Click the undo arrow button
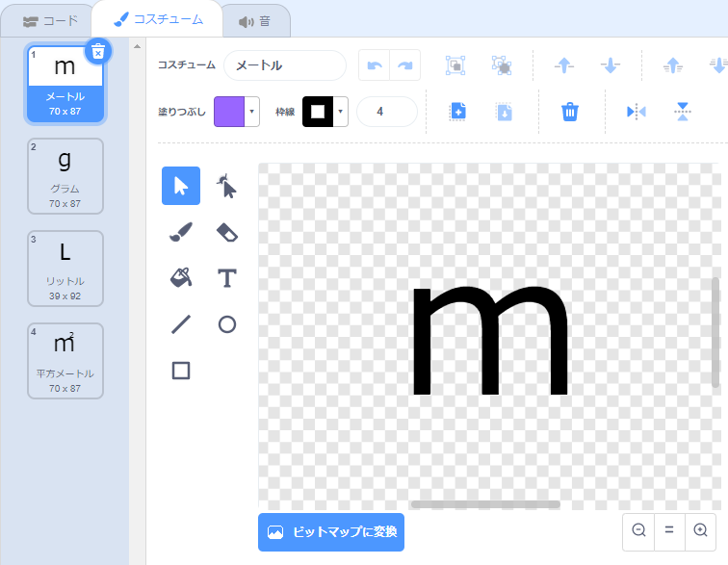Image resolution: width=728 pixels, height=565 pixels. [375, 65]
